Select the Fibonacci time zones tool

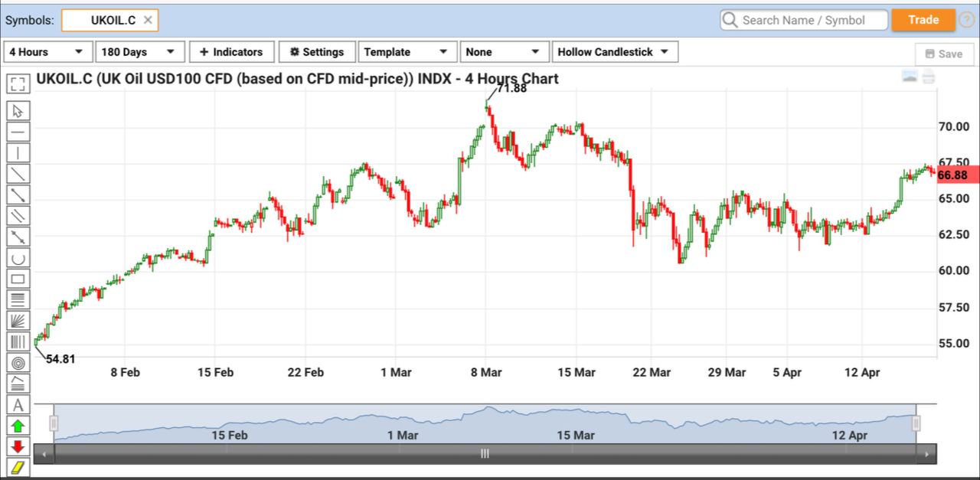pos(18,341)
